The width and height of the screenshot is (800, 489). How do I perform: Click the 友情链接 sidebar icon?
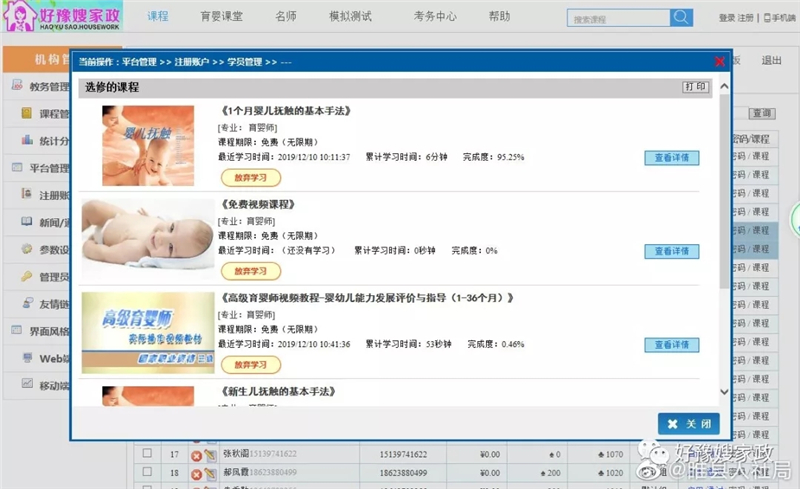pyautogui.click(x=27, y=303)
